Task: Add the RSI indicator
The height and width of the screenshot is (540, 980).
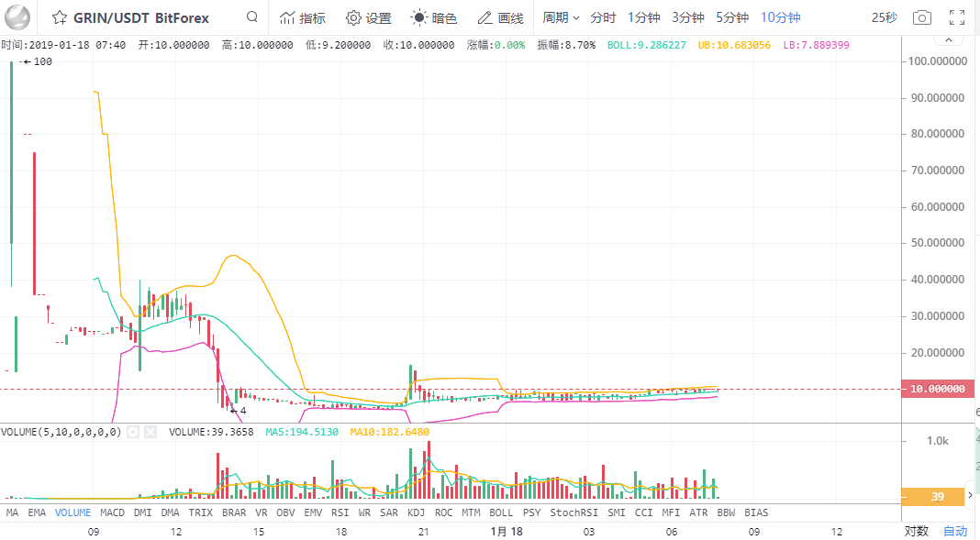Action: pyautogui.click(x=340, y=512)
